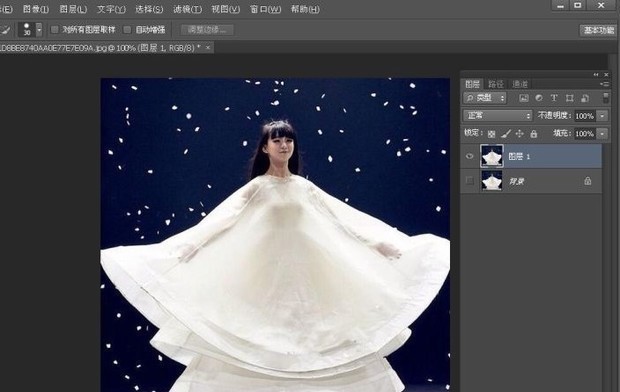Click the 调整边缘... button
Viewport: 620px width, 392px height.
(x=207, y=30)
